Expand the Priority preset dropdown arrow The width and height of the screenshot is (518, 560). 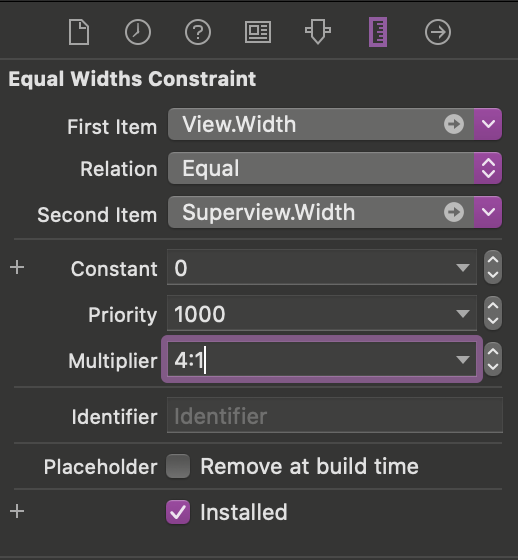[x=463, y=314]
